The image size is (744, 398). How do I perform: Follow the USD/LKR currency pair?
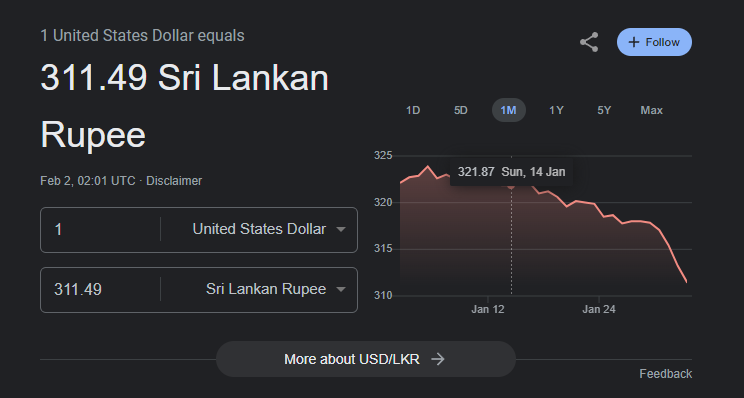point(654,42)
